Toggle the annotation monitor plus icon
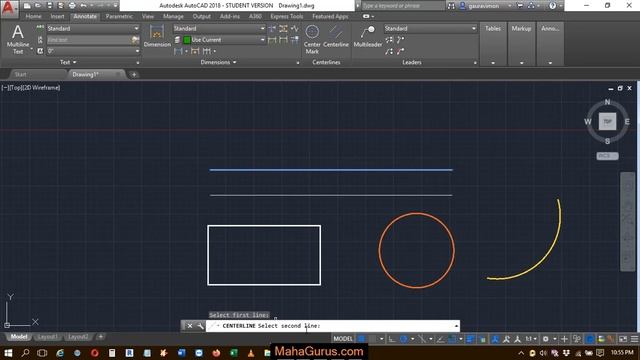Image resolution: width=640 pixels, height=360 pixels. point(564,339)
